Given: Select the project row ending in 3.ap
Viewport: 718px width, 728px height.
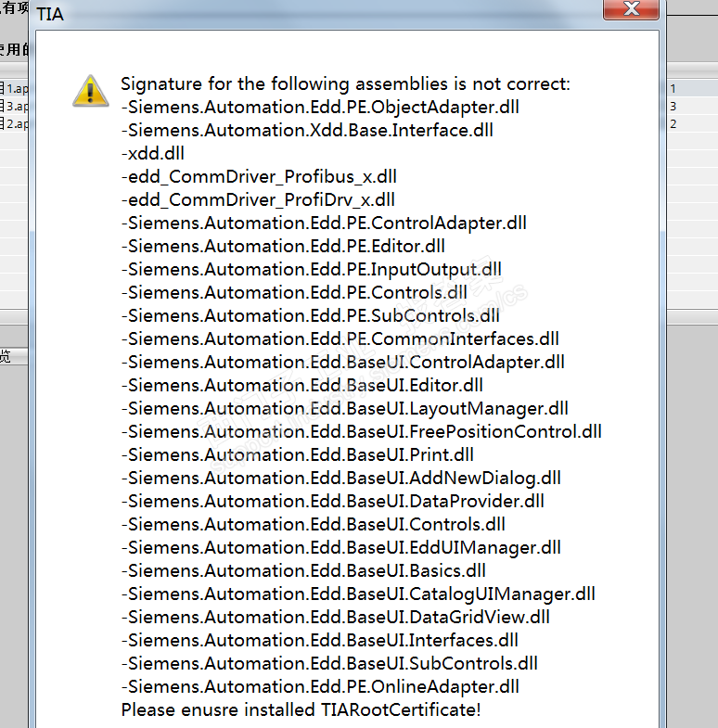Looking at the screenshot, I should 15,106.
